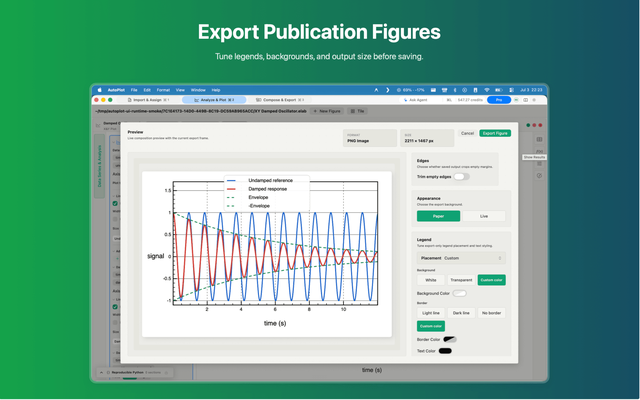Click the New Figure button
Viewport: 640px width, 400px height.
click(x=327, y=111)
